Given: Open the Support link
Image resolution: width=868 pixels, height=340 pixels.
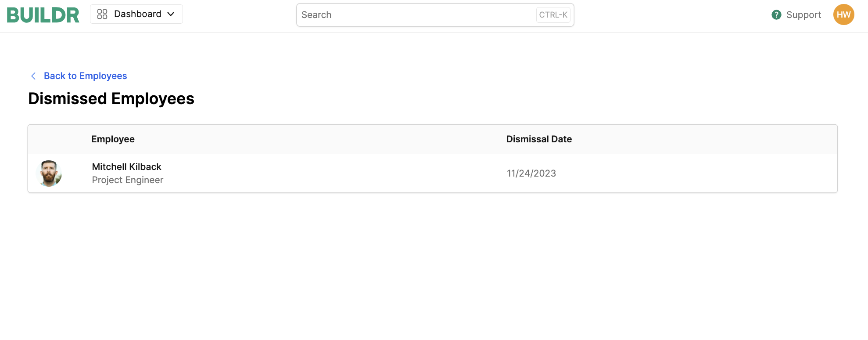Looking at the screenshot, I should pyautogui.click(x=803, y=15).
